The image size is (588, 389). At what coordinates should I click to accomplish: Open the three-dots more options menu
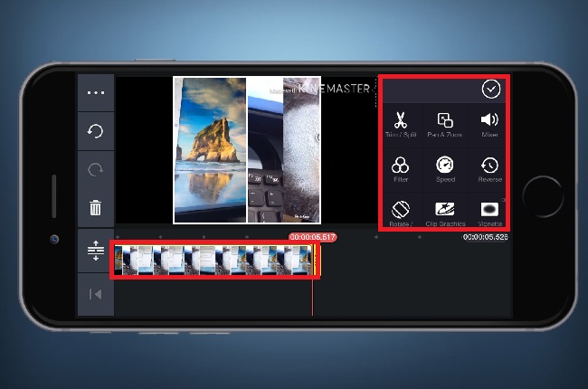pyautogui.click(x=95, y=92)
